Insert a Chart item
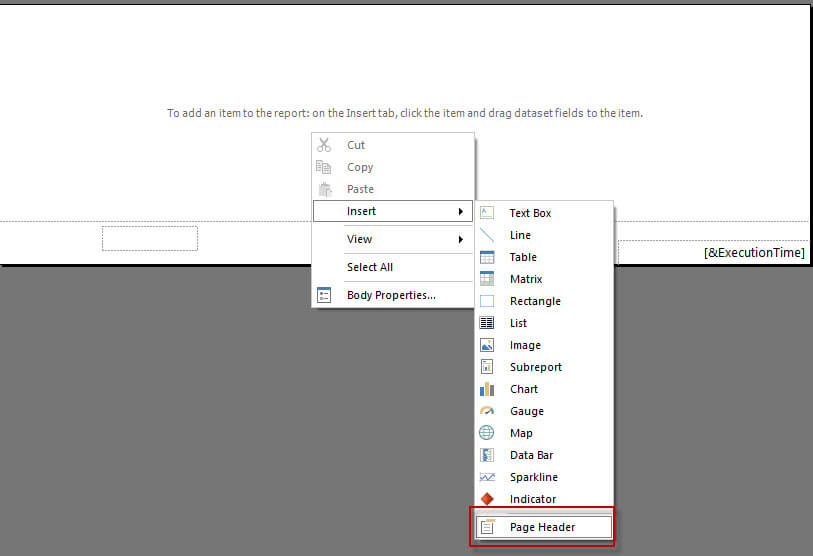The width and height of the screenshot is (813, 556). [x=544, y=389]
